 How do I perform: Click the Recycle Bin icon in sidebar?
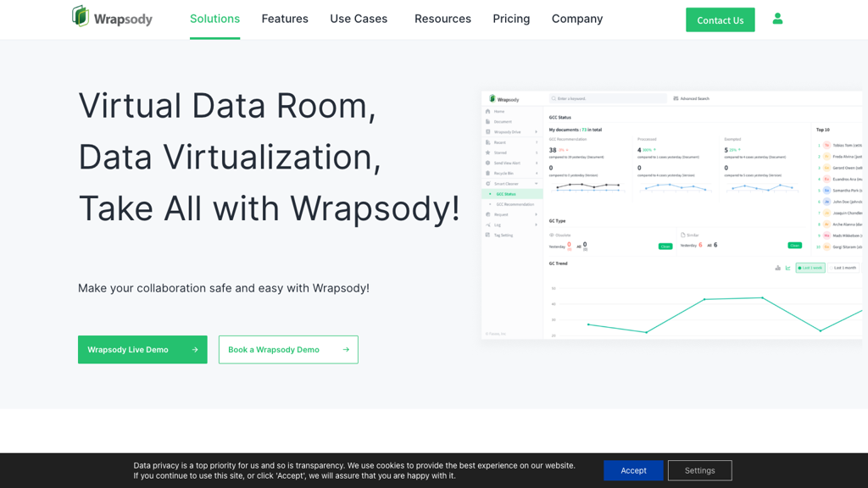click(487, 173)
